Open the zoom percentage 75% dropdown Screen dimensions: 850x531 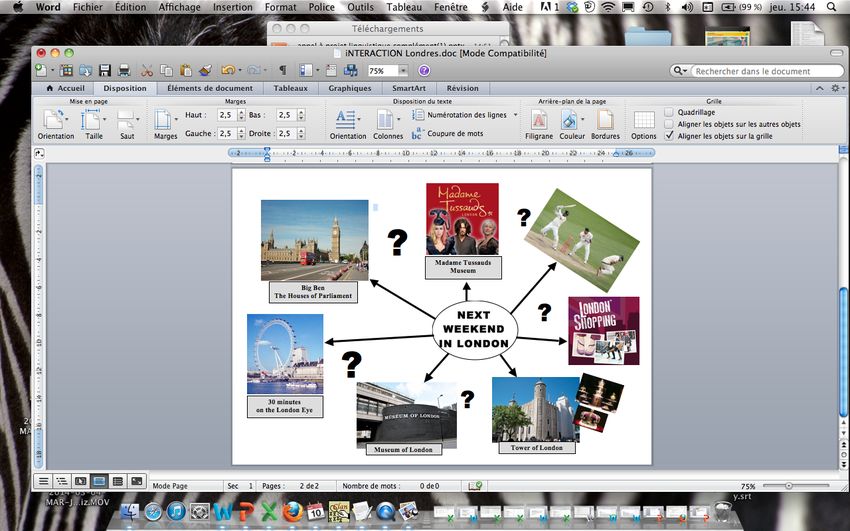[403, 70]
